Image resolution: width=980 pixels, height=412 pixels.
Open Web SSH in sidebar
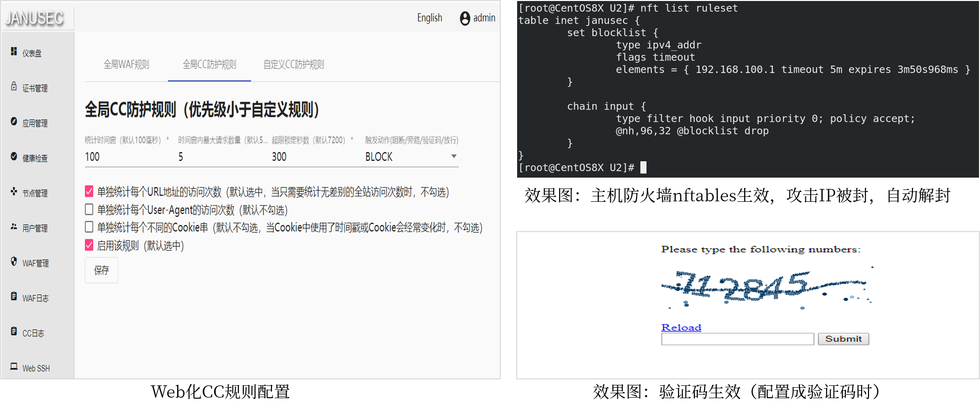pos(36,369)
